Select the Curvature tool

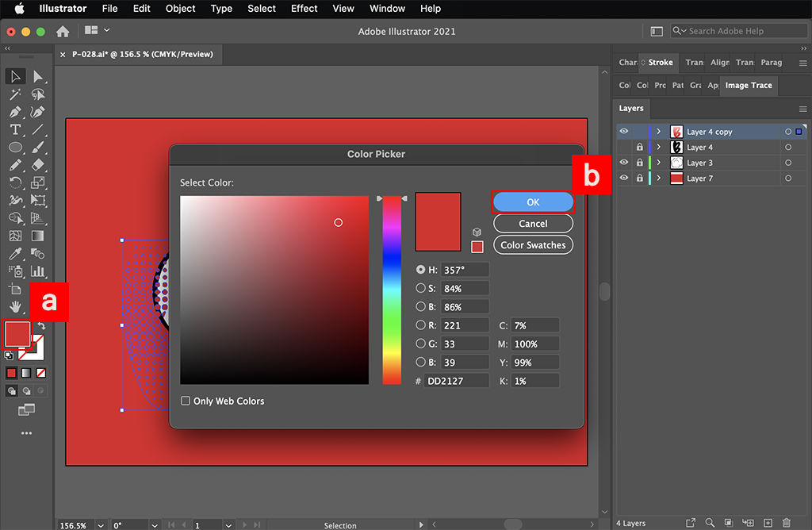coord(38,112)
